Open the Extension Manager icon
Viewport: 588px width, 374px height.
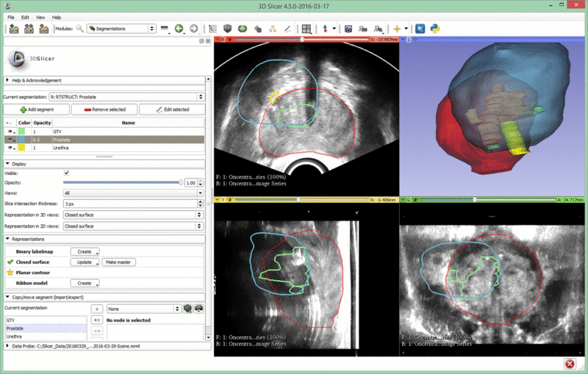(420, 29)
